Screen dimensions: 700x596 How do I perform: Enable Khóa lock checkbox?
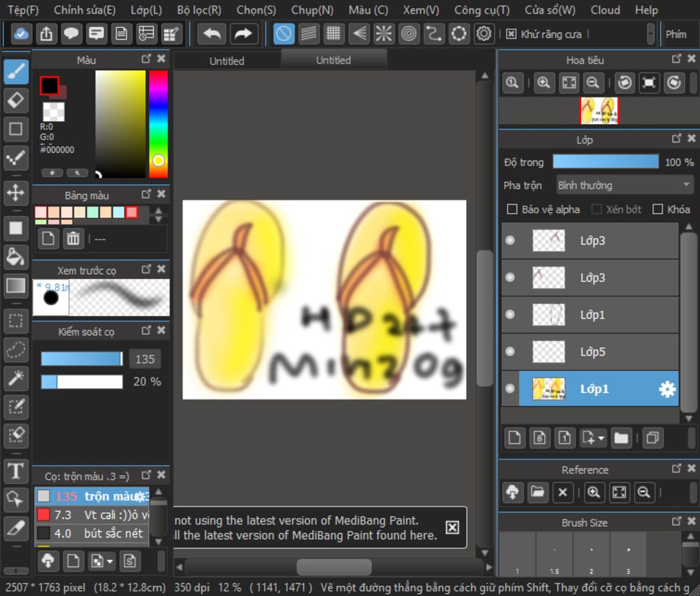tap(658, 209)
